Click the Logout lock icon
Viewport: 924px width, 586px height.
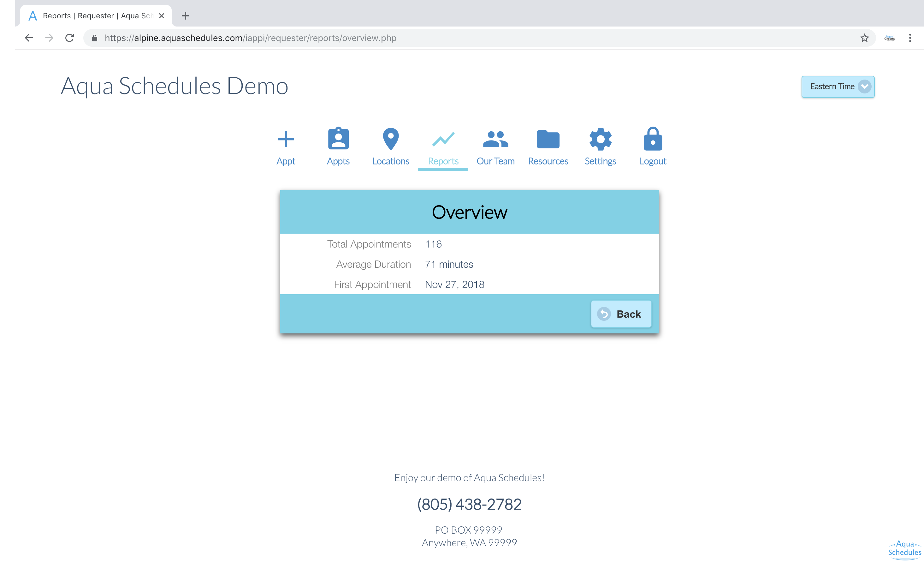click(x=652, y=139)
